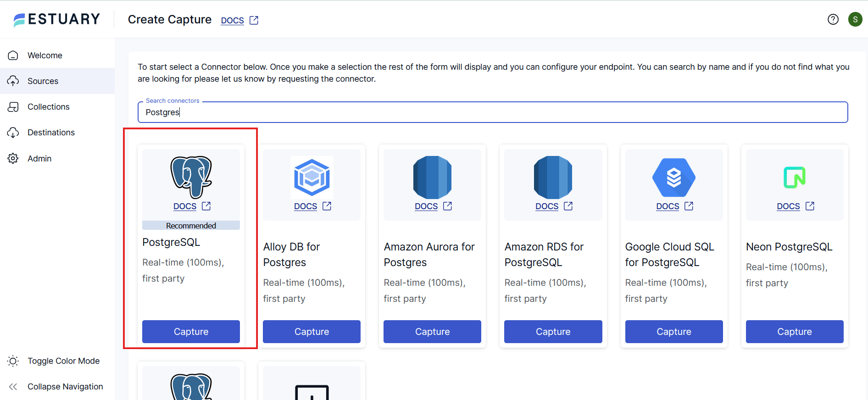Click Capture button for Neon PostgreSQL
Image resolution: width=868 pixels, height=400 pixels.
tap(795, 332)
